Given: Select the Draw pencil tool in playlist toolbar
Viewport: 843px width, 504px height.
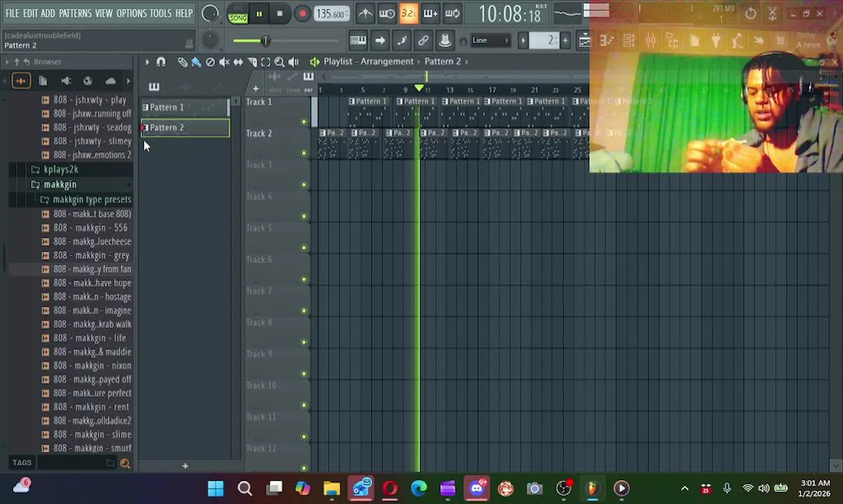Looking at the screenshot, I should pos(182,62).
